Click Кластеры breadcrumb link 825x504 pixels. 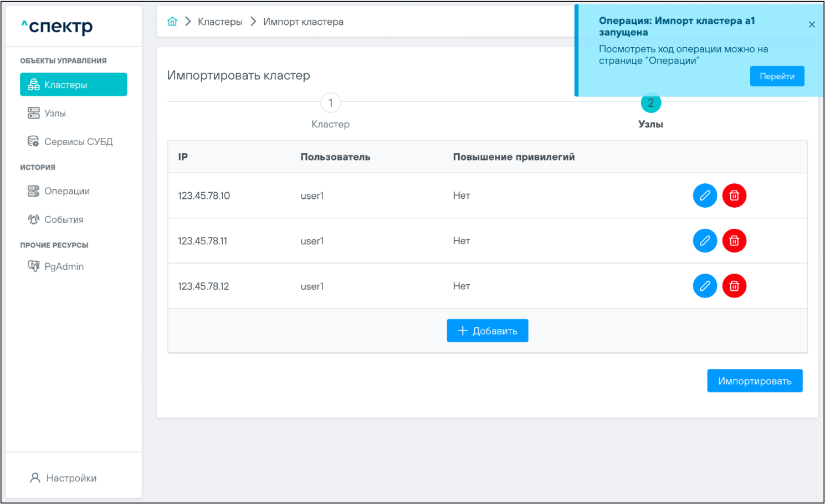coord(220,22)
